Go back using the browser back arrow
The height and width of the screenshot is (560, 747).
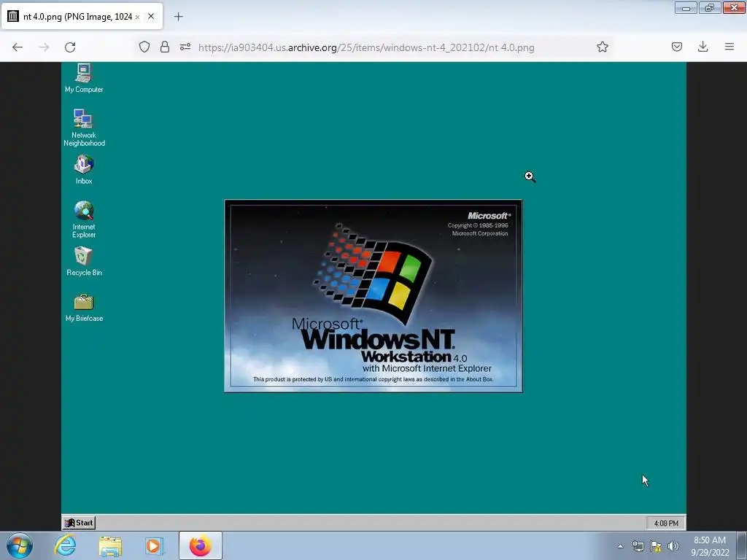click(x=18, y=47)
